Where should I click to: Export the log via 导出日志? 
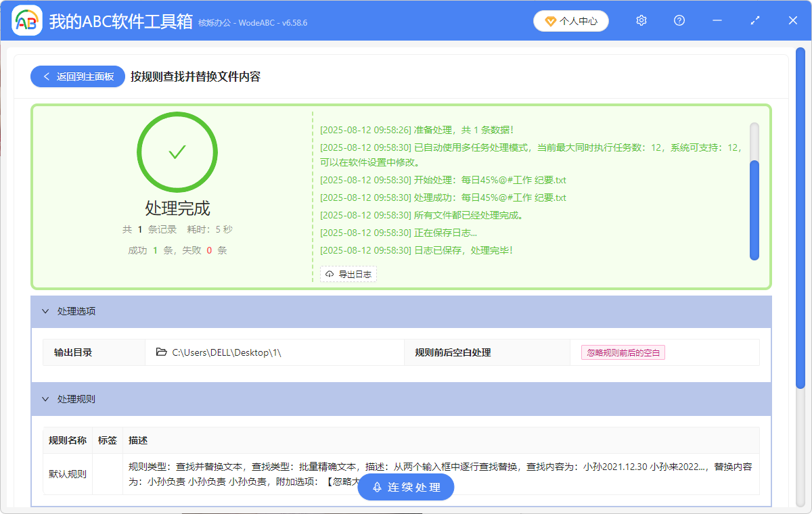coord(348,274)
